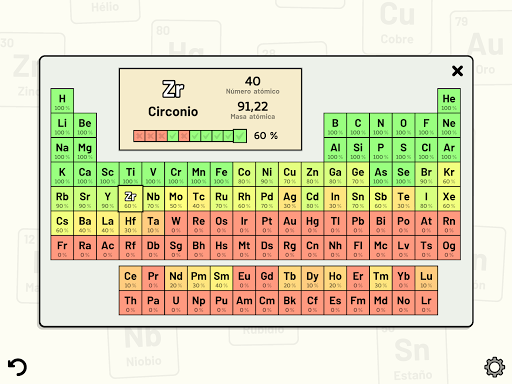Viewport: 512px width, 384px height.
Task: Select the Zinc (Zn) tile
Action: (312, 174)
